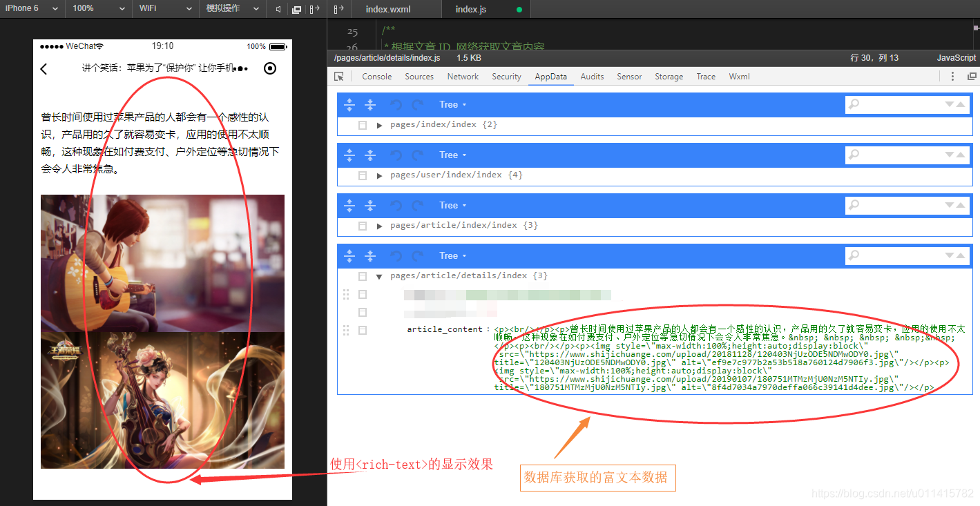Check the box beside pages/index/index
The image size is (980, 506).
pyautogui.click(x=362, y=126)
